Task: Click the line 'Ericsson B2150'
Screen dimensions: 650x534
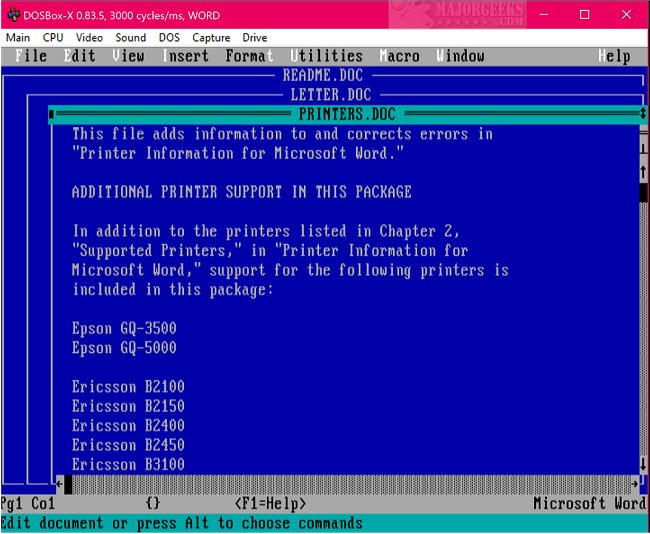Action: [x=128, y=406]
